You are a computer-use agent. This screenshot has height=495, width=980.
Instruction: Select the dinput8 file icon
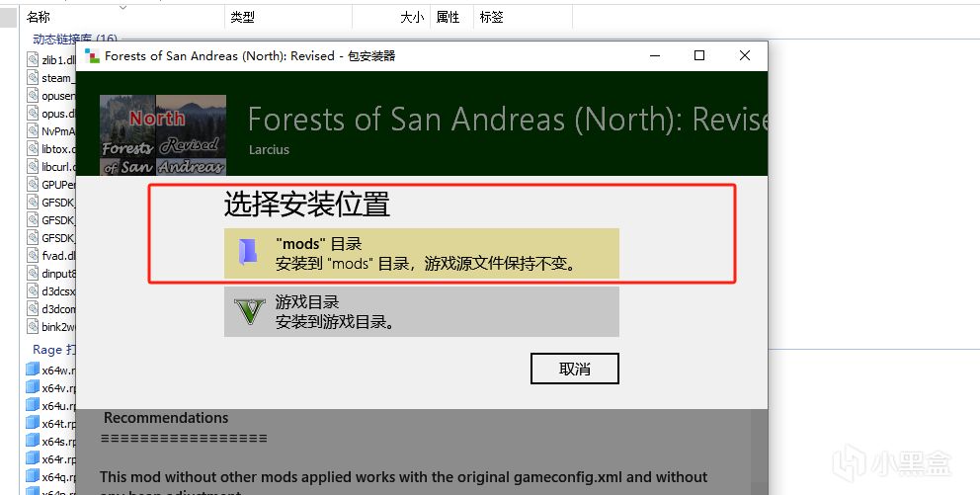tap(33, 273)
